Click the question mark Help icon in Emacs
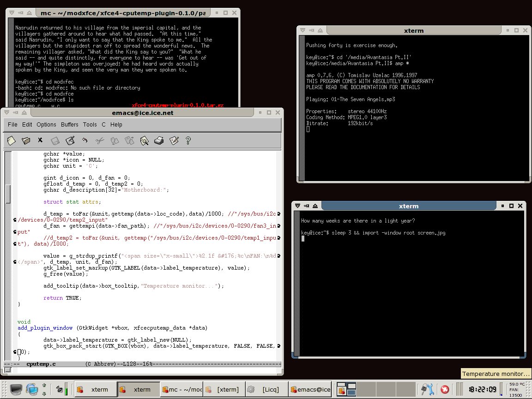The width and height of the screenshot is (532, 399). coord(188,140)
